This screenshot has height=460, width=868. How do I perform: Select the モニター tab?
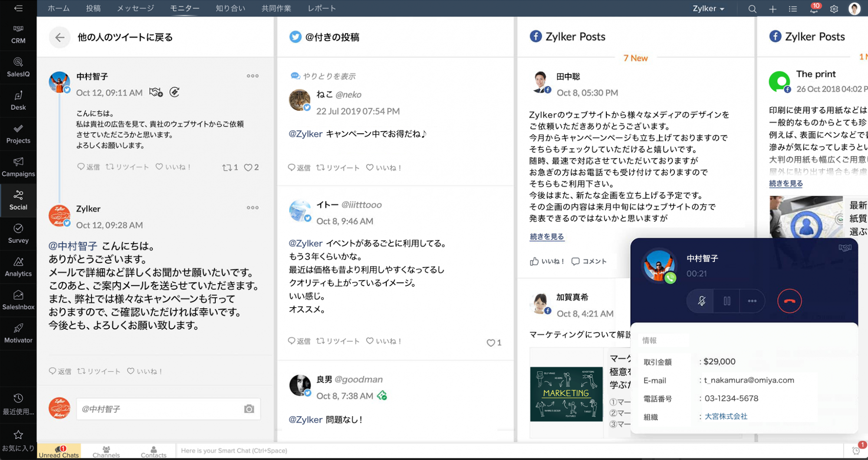coord(185,8)
